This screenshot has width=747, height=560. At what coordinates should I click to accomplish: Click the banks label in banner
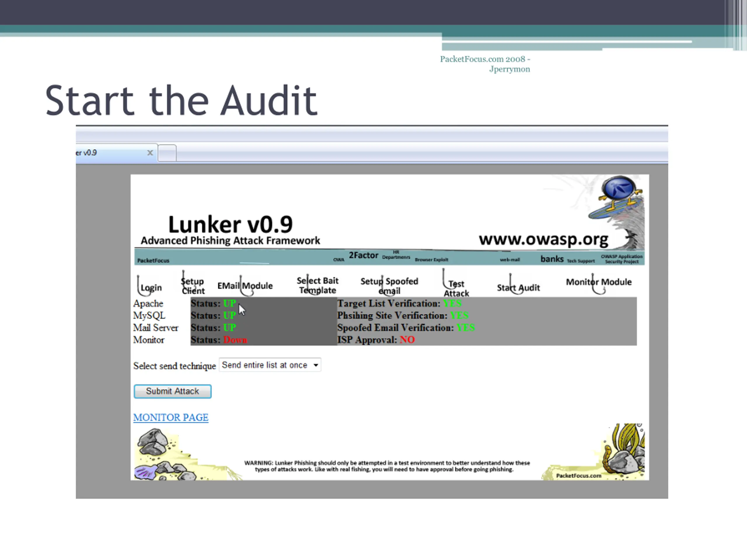tap(552, 259)
